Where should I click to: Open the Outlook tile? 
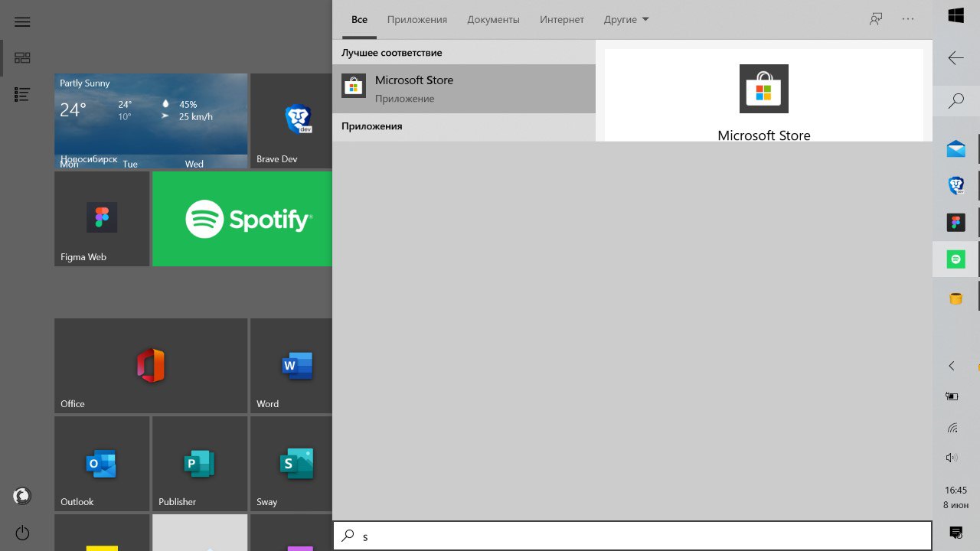click(102, 464)
